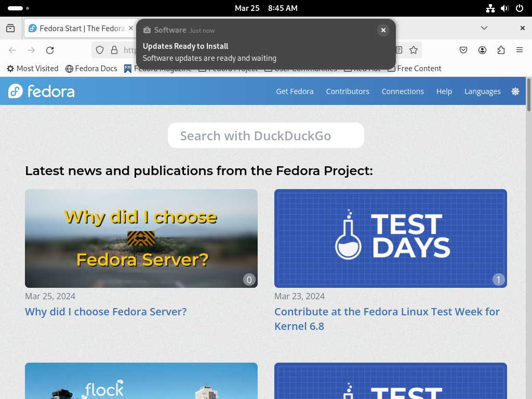This screenshot has width=532, height=399.
Task: Open the Firefox account icon
Action: (482, 50)
